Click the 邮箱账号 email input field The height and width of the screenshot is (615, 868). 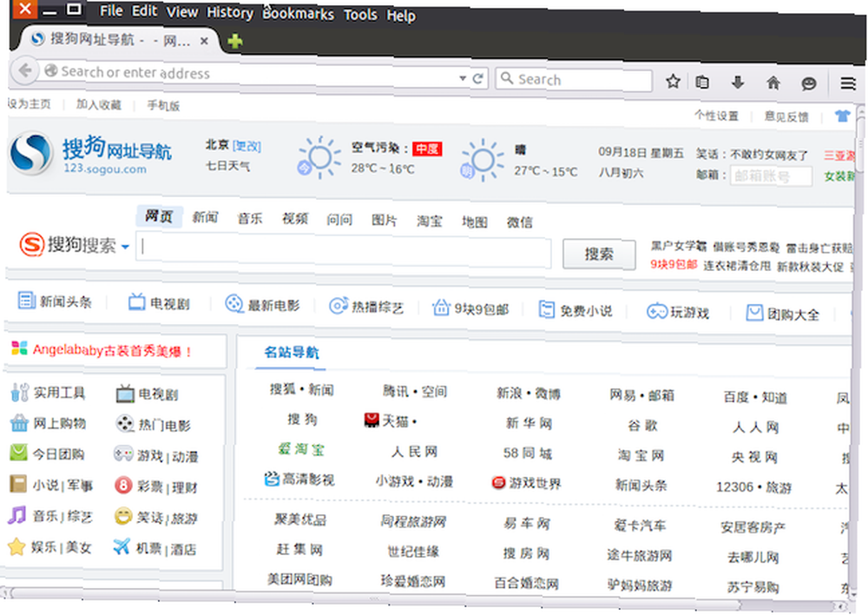pos(772,176)
